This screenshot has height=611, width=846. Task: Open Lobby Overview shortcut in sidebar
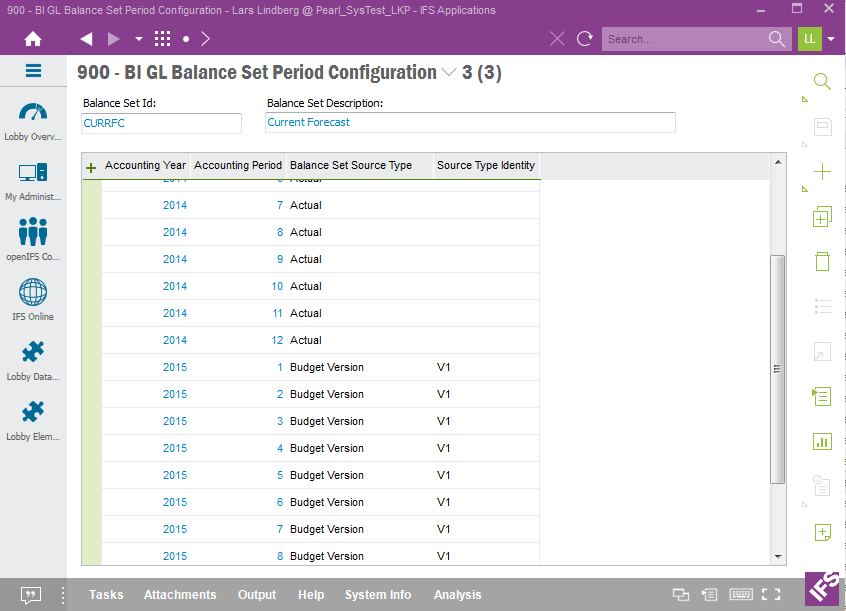[x=33, y=122]
